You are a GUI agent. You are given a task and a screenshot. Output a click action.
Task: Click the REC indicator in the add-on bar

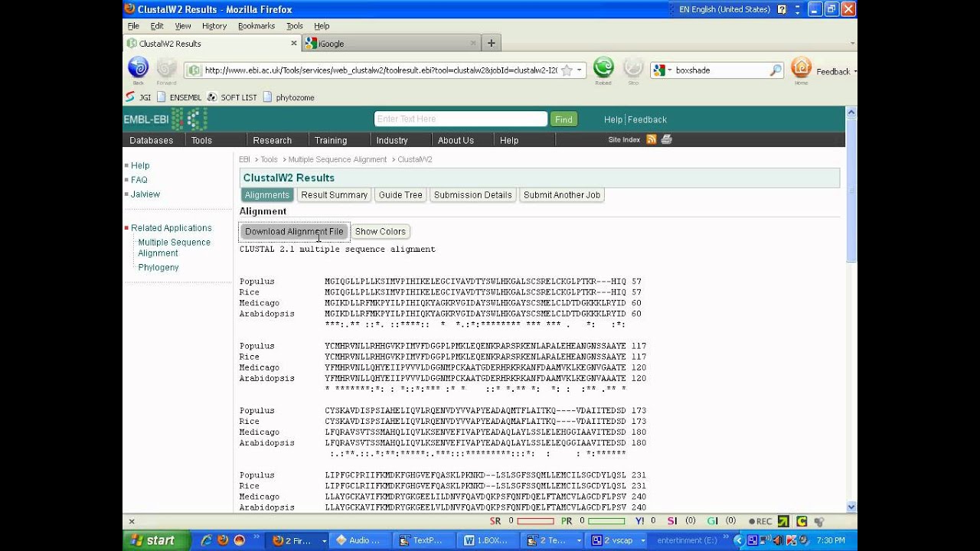(760, 521)
